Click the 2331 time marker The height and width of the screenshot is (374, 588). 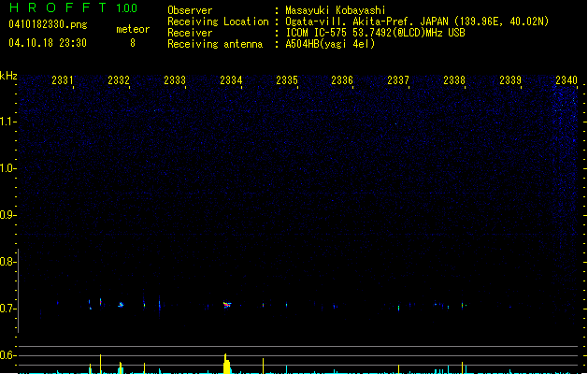coord(63,80)
